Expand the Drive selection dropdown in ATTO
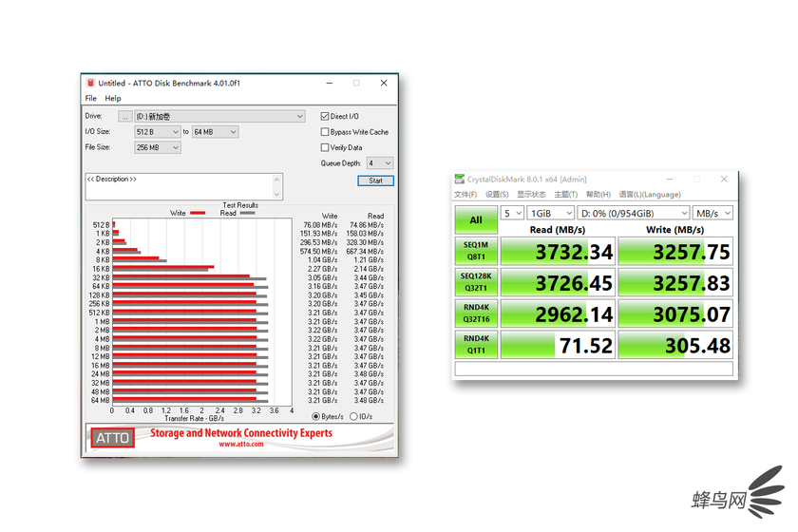This screenshot has width=798, height=532. coord(219,116)
